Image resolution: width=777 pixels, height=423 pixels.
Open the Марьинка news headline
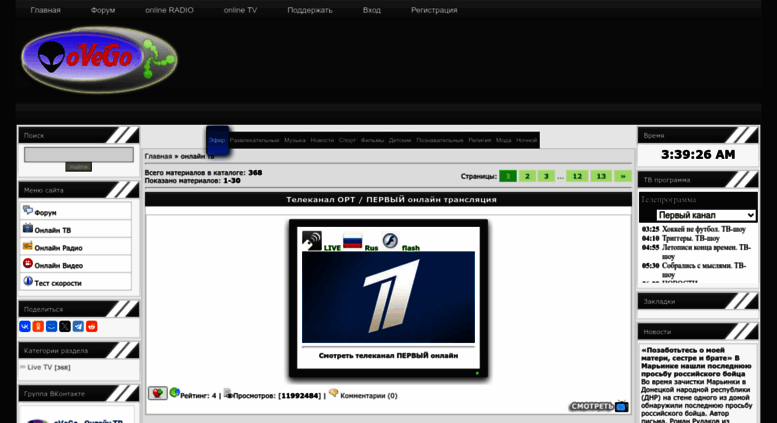pos(696,362)
